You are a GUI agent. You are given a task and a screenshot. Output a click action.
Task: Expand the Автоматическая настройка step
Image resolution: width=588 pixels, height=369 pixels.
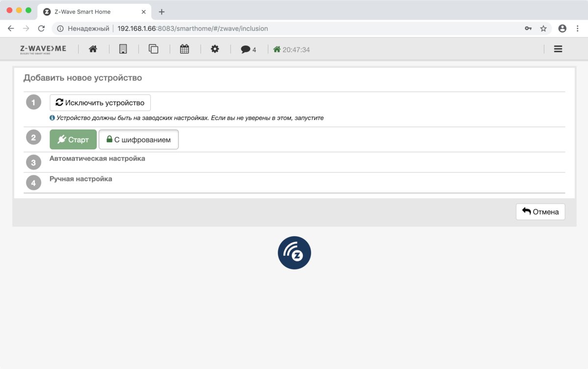[97, 159]
